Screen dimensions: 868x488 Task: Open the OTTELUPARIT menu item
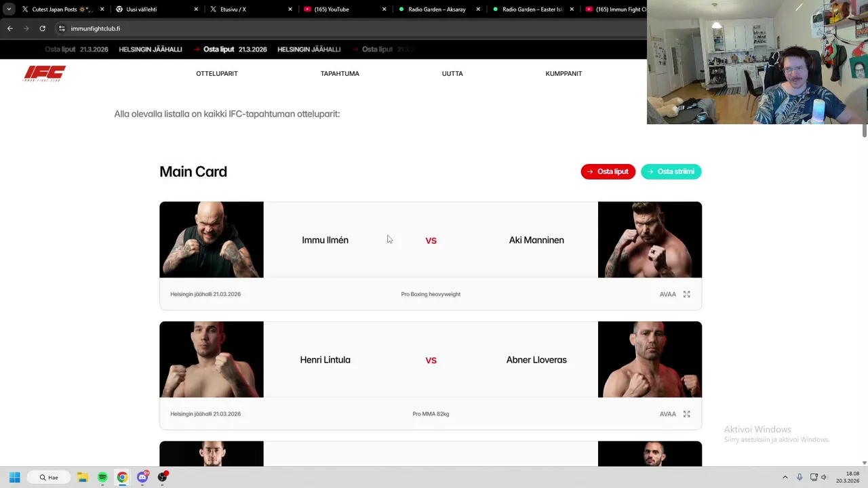click(x=217, y=73)
